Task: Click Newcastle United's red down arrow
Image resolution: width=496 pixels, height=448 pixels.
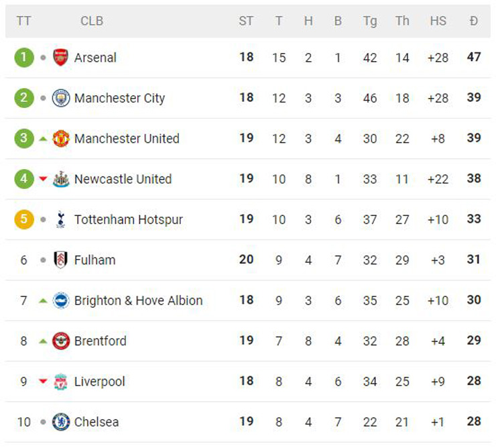Action: click(43, 179)
